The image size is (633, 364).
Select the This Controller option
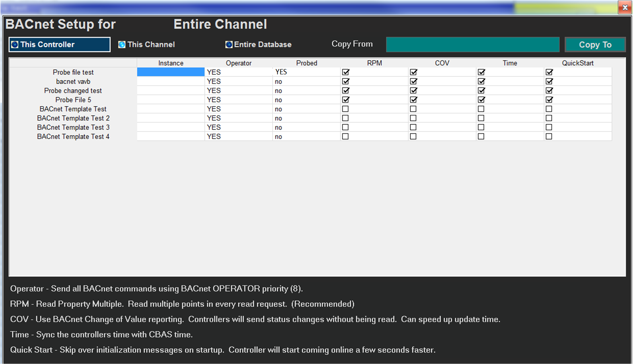point(60,45)
